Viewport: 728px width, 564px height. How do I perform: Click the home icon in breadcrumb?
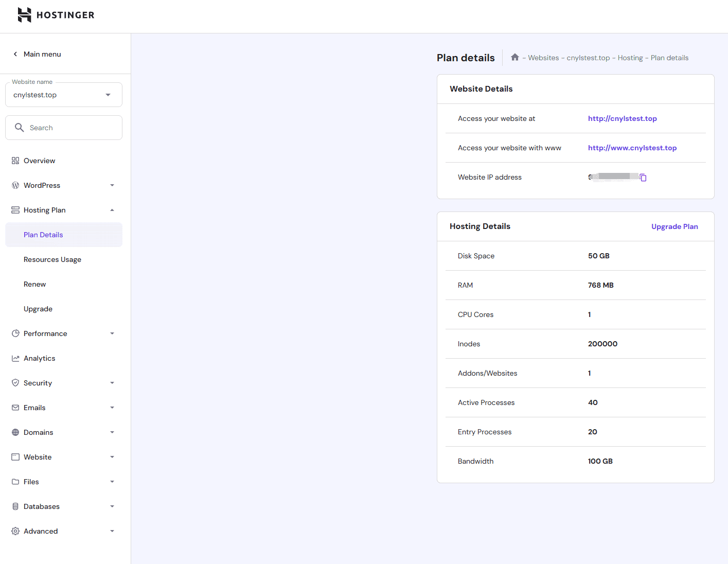click(514, 57)
